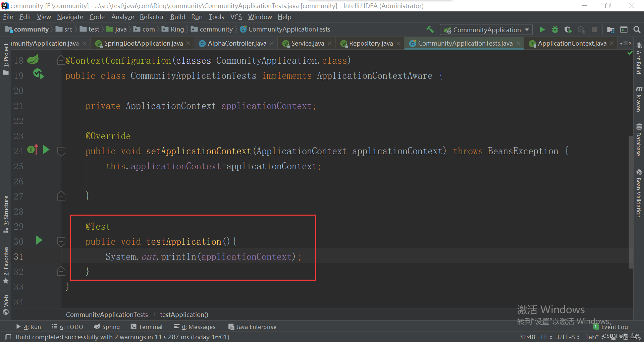The image size is (644, 342).
Task: Close the Repository.java tab
Action: tap(398, 43)
